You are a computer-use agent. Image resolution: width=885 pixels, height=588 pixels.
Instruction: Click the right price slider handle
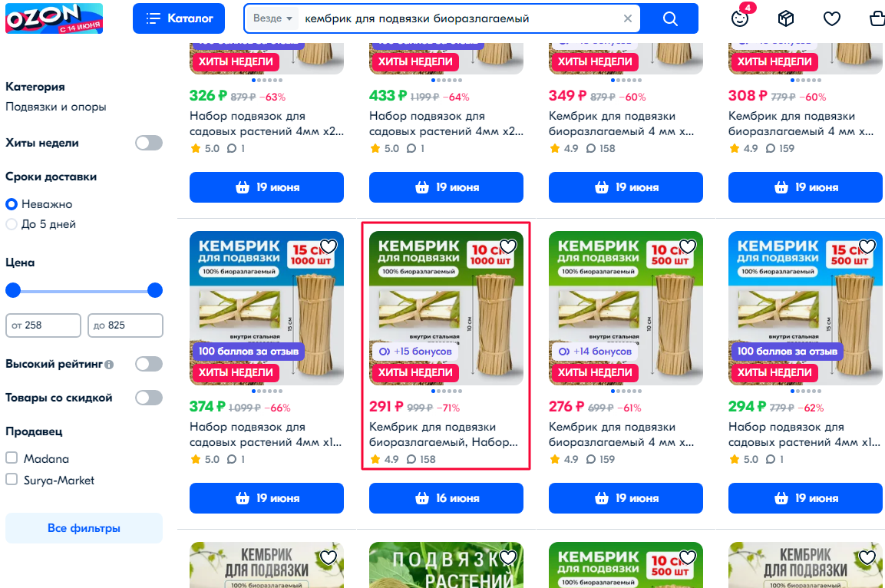coord(155,290)
